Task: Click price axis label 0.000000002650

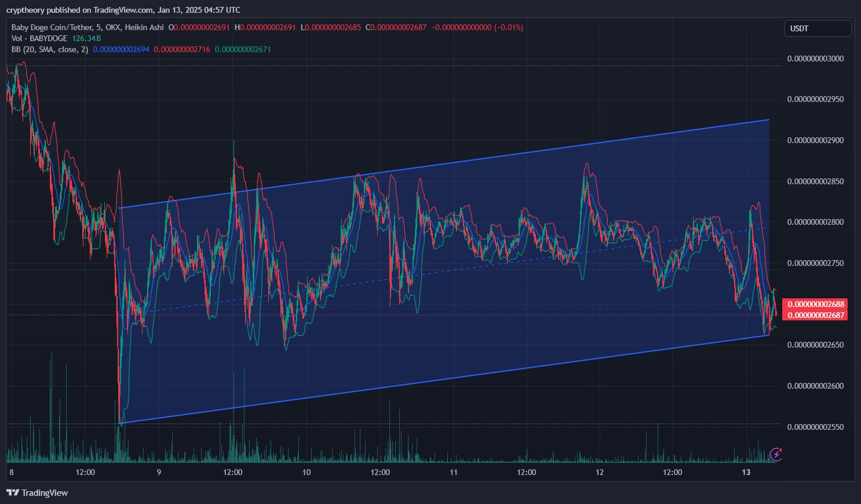Action: click(x=815, y=345)
